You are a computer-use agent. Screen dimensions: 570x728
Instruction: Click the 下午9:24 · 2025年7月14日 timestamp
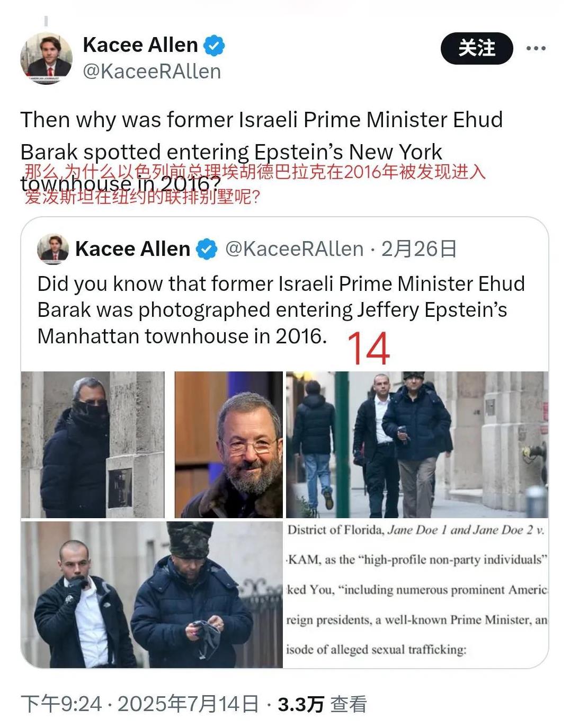pos(140,704)
